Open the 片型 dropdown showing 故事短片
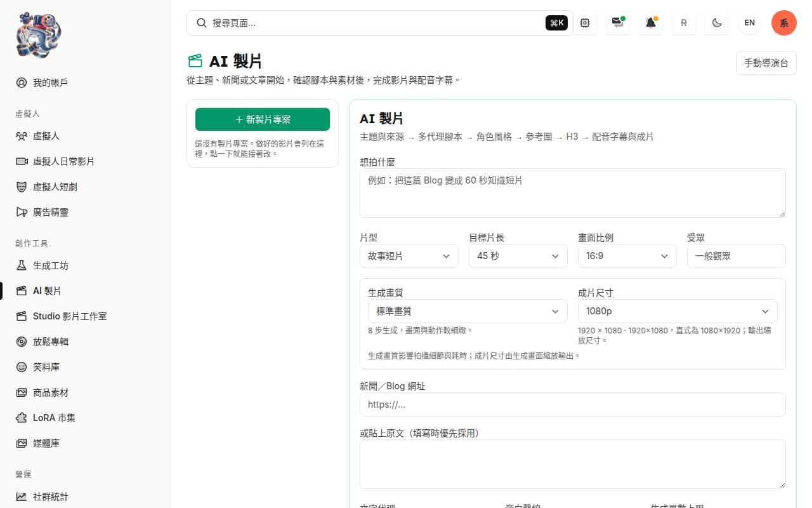This screenshot has height=508, width=812. (409, 256)
